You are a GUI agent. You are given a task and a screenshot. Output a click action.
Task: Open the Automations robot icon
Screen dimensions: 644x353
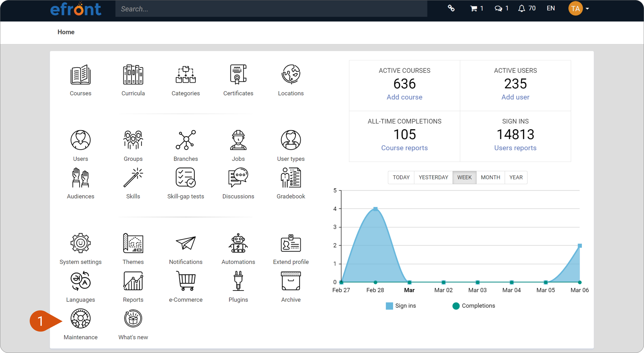238,243
